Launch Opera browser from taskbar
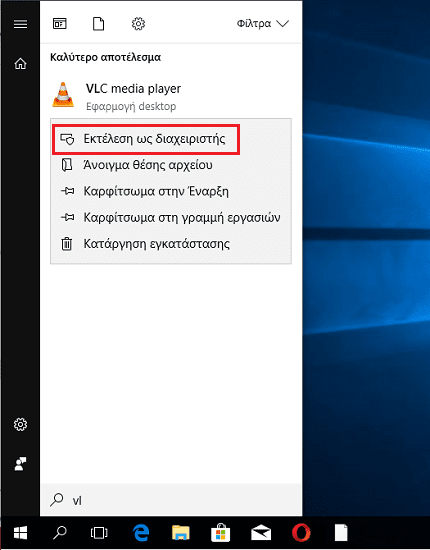This screenshot has height=550, width=430. pyautogui.click(x=301, y=533)
